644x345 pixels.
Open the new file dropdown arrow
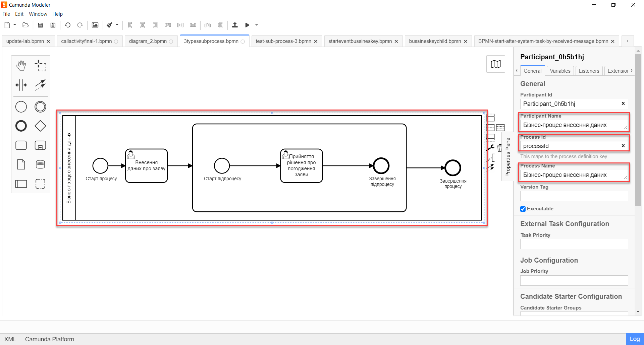(x=15, y=25)
